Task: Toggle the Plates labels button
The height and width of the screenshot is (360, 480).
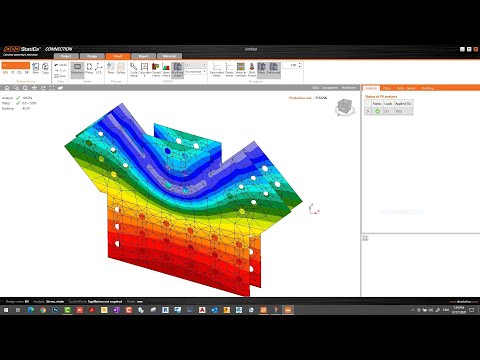Action: pos(89,68)
